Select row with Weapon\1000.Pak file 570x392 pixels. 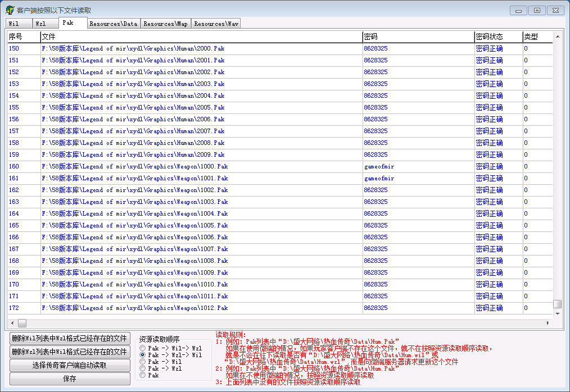(280, 166)
